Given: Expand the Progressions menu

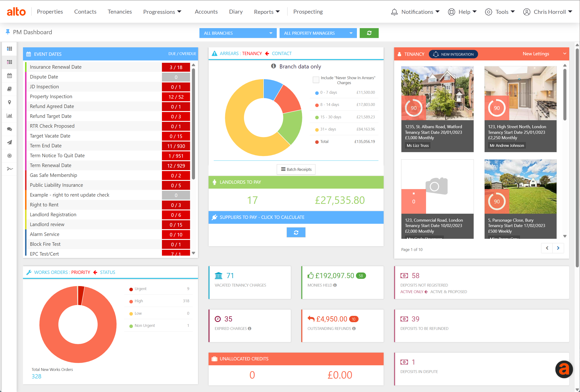Looking at the screenshot, I should pos(162,12).
